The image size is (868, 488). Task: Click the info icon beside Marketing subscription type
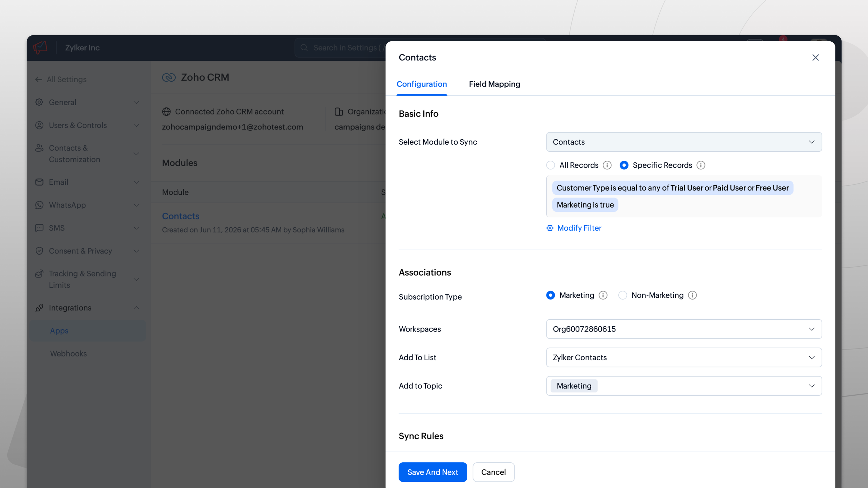[603, 295]
